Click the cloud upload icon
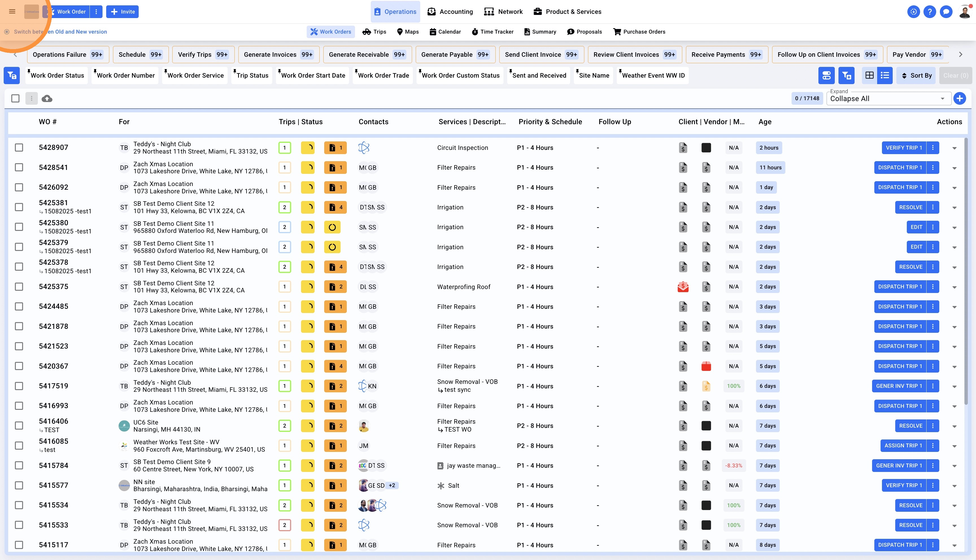The width and height of the screenshot is (976, 560). [x=47, y=99]
